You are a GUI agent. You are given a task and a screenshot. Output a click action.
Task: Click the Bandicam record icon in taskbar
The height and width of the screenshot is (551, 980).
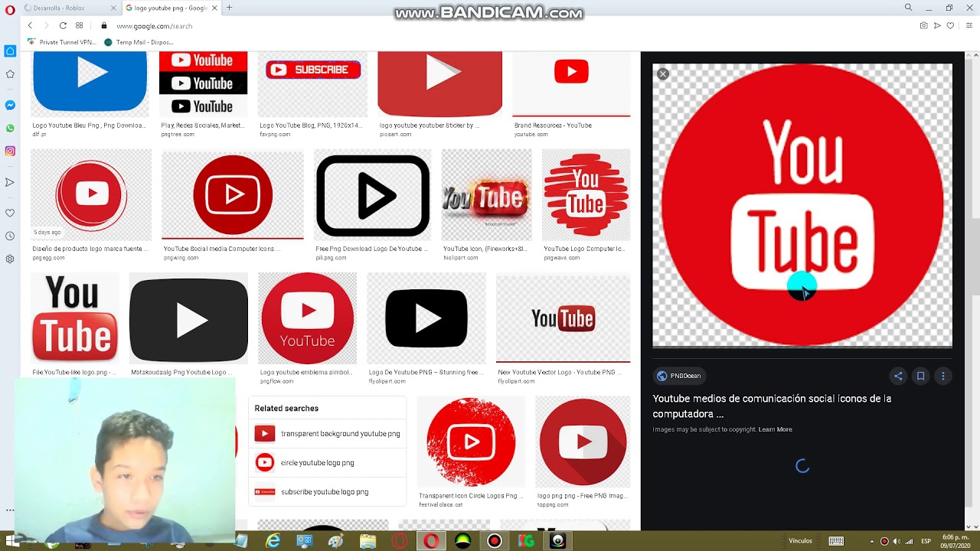[x=495, y=541]
